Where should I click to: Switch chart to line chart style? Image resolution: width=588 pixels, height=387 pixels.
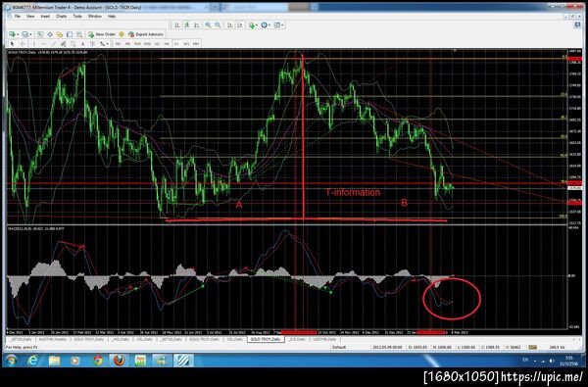[x=197, y=25]
